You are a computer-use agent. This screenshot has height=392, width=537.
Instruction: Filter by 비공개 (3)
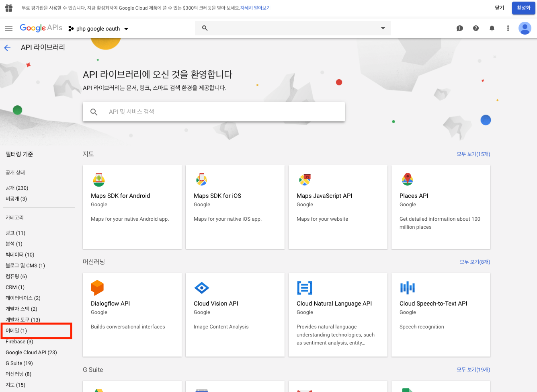pyautogui.click(x=16, y=199)
